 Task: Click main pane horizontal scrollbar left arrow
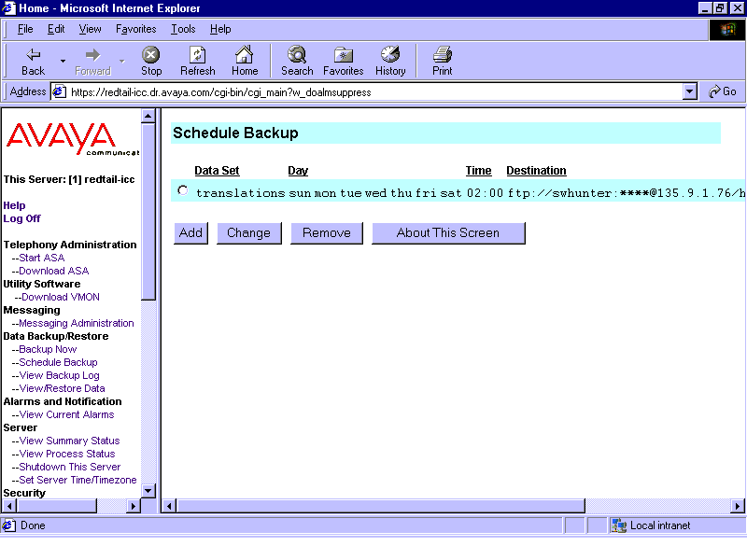[x=170, y=506]
